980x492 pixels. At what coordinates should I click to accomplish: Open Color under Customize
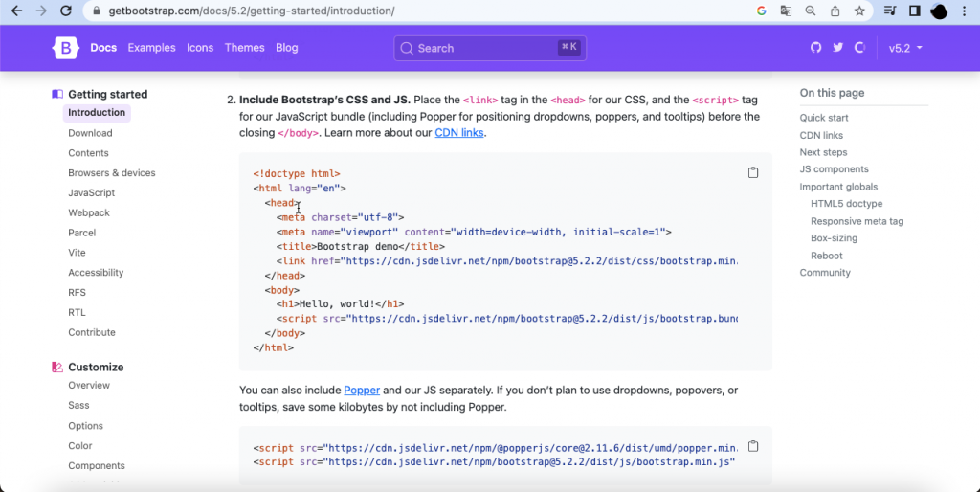[80, 446]
